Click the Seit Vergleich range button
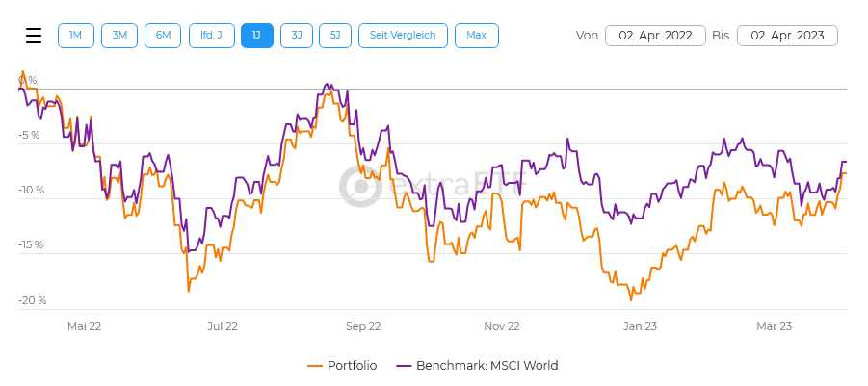Image resolution: width=868 pixels, height=386 pixels. [x=403, y=36]
